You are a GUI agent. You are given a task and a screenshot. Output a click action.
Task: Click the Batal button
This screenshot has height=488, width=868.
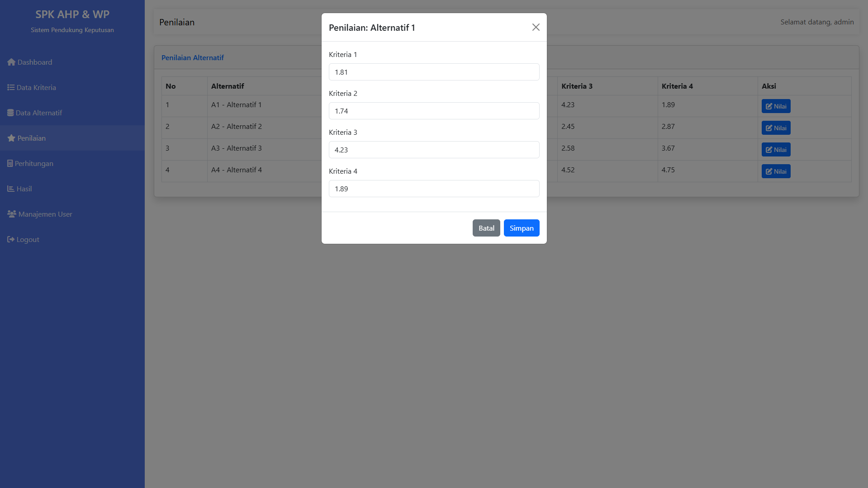pyautogui.click(x=486, y=228)
